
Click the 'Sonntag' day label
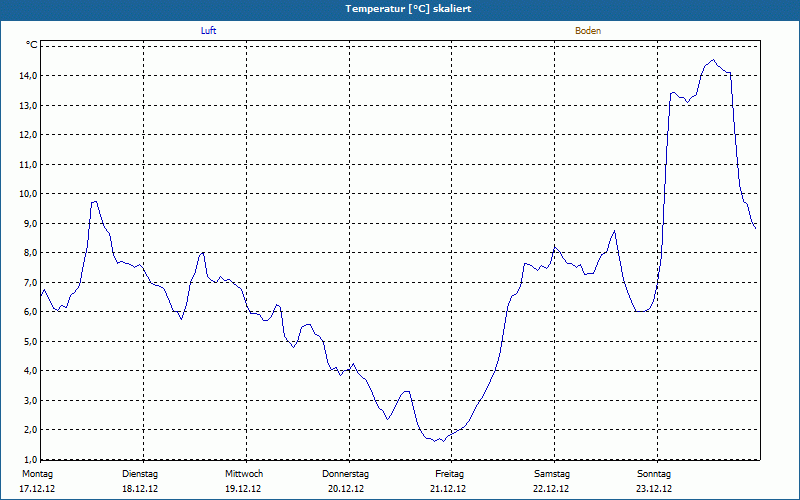[654, 474]
